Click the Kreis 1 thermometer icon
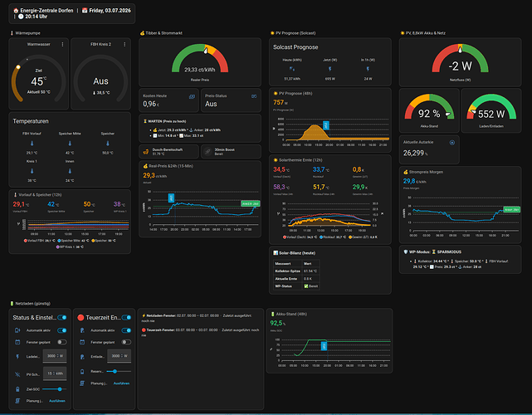Screen dimensions: 532x415 tap(32, 171)
